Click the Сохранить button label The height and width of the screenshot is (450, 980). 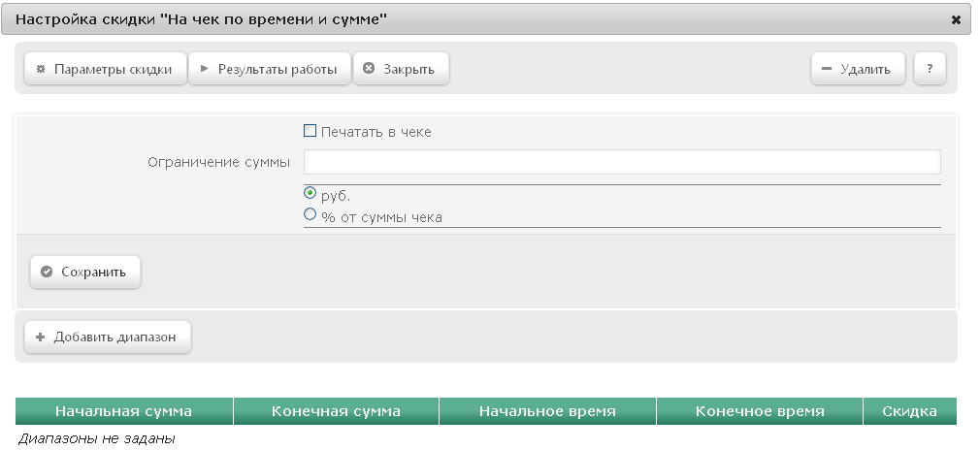94,272
